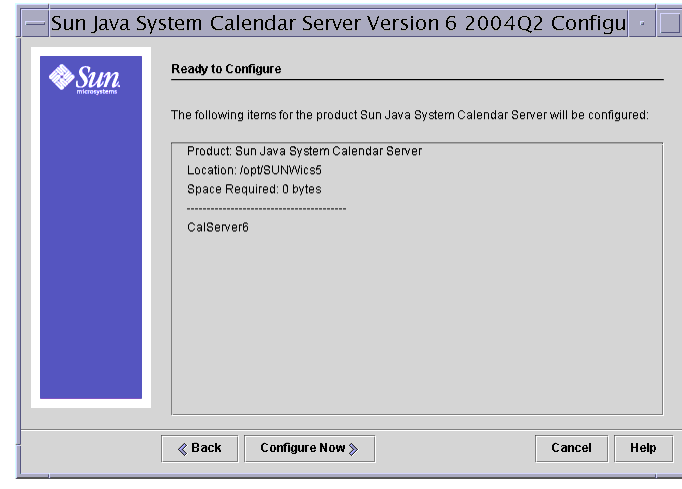
Task: Open Help for this wizard page
Action: (643, 448)
